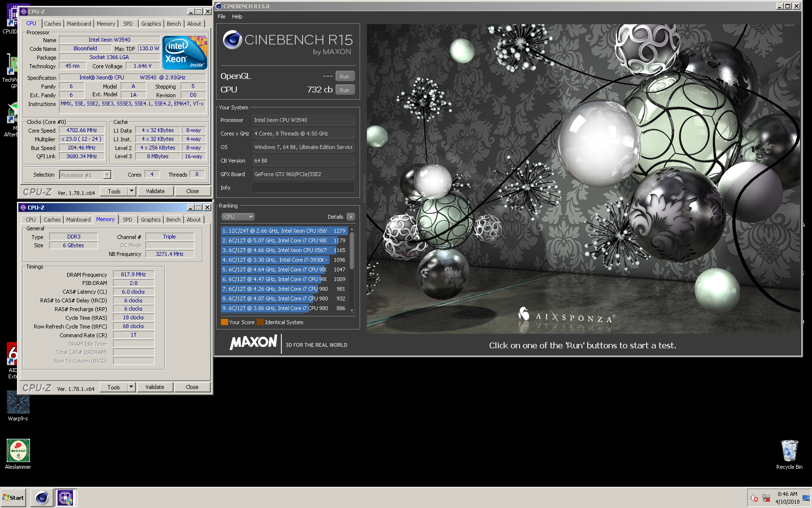Open Graphics tab in upper CPU-Z

(151, 24)
